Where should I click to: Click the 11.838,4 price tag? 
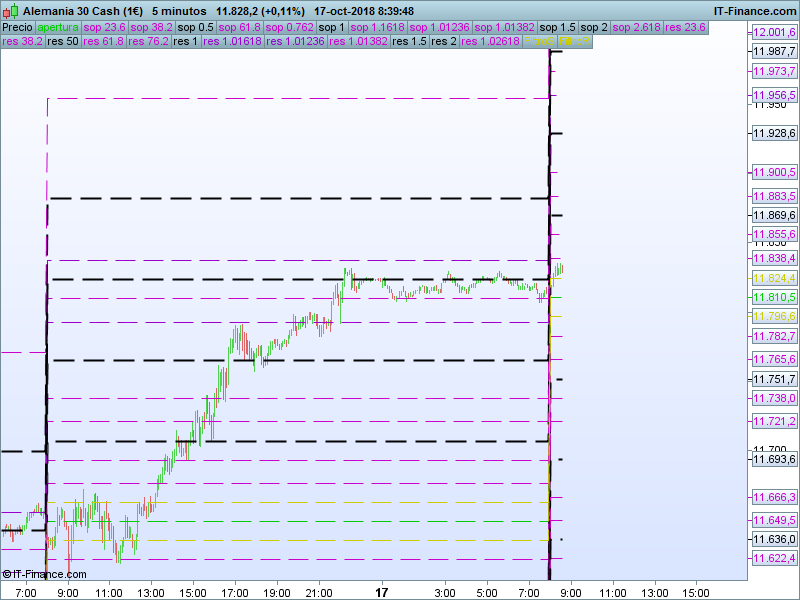pyautogui.click(x=774, y=258)
